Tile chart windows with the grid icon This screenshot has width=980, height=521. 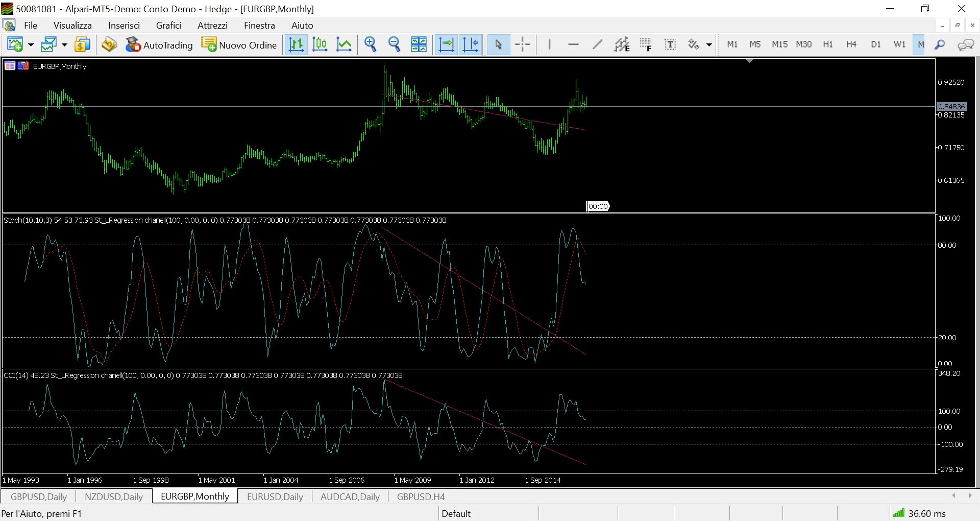(419, 45)
